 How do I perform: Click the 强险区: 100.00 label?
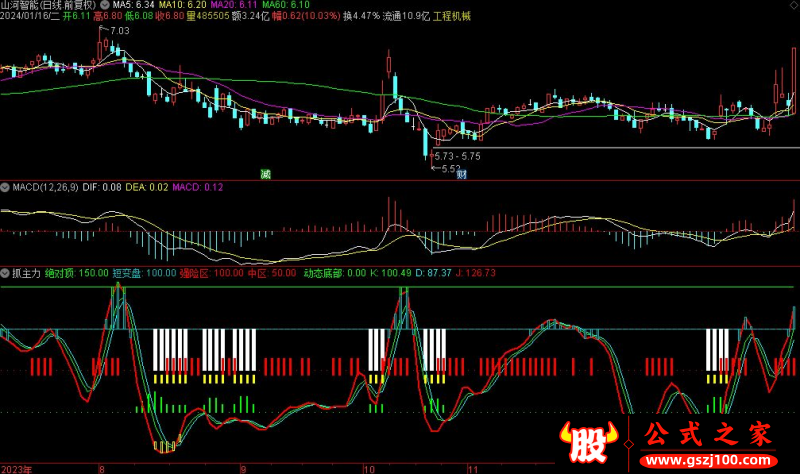(x=211, y=273)
